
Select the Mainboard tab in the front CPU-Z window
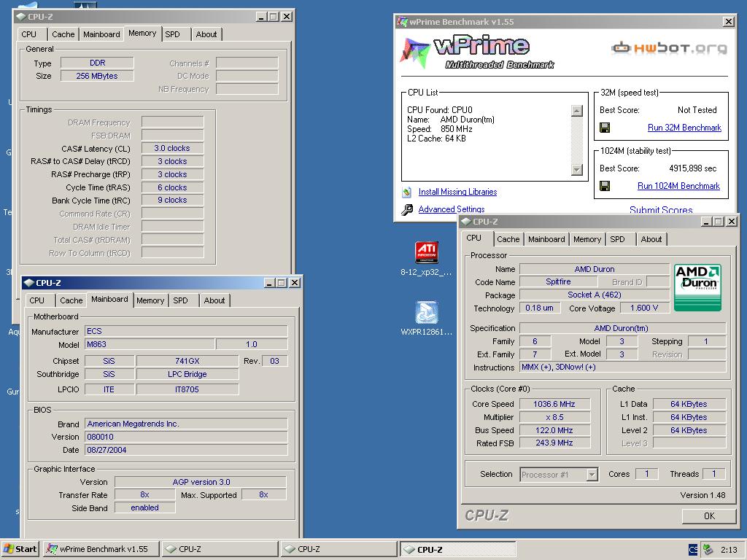pyautogui.click(x=546, y=239)
